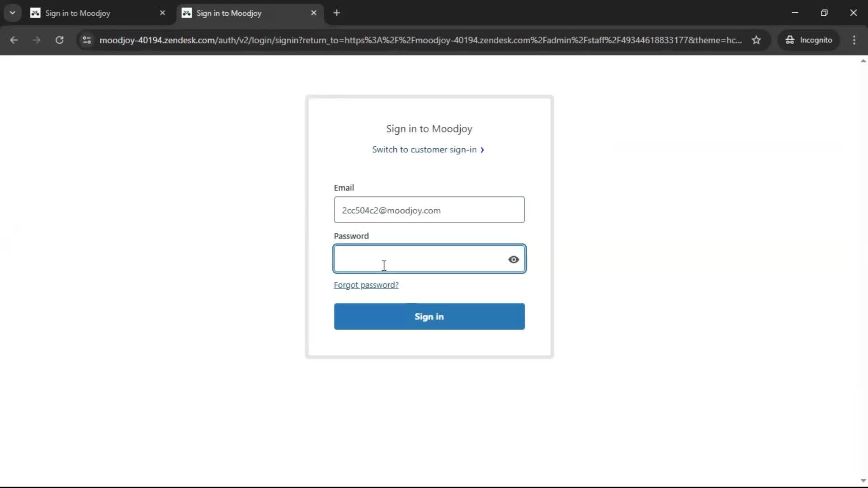Click the browser back arrow
This screenshot has height=488, width=868.
pyautogui.click(x=14, y=40)
